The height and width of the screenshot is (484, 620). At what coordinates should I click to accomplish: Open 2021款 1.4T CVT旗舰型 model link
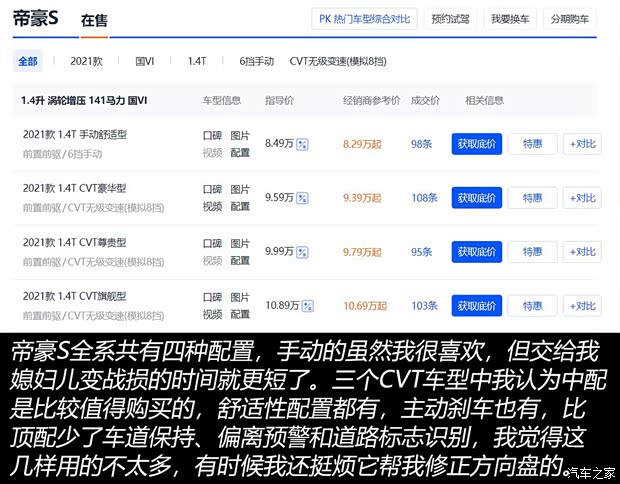tap(74, 296)
